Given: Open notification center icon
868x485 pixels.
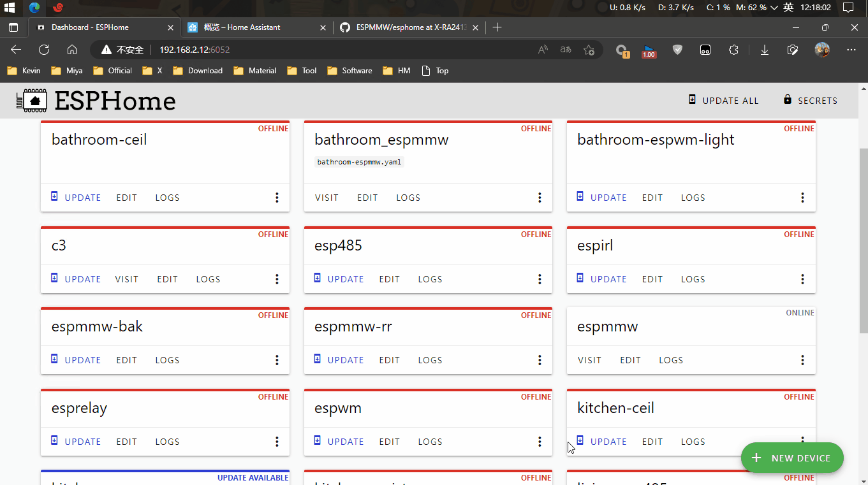Looking at the screenshot, I should 848,8.
